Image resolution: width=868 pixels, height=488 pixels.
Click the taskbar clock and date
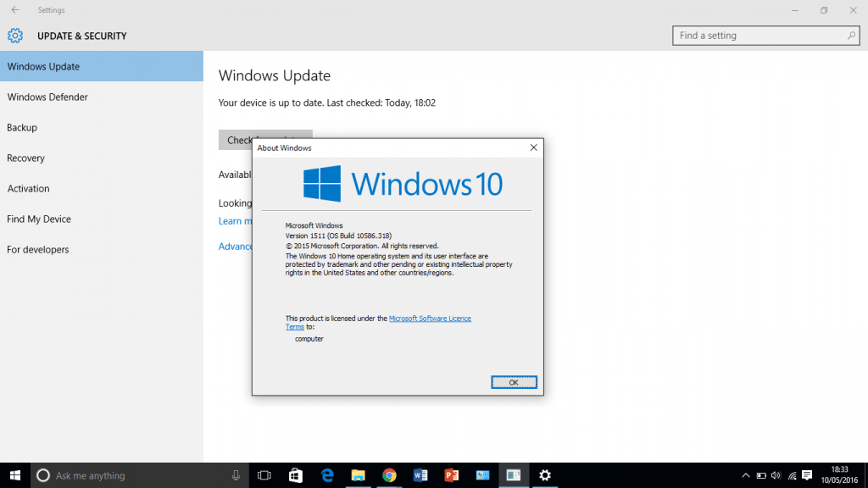coord(840,475)
